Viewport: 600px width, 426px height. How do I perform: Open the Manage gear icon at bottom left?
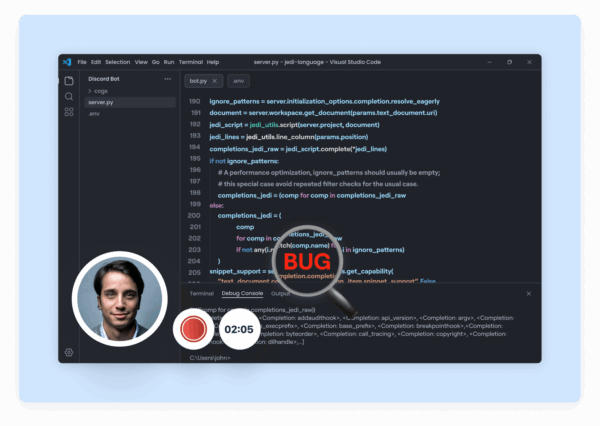69,352
